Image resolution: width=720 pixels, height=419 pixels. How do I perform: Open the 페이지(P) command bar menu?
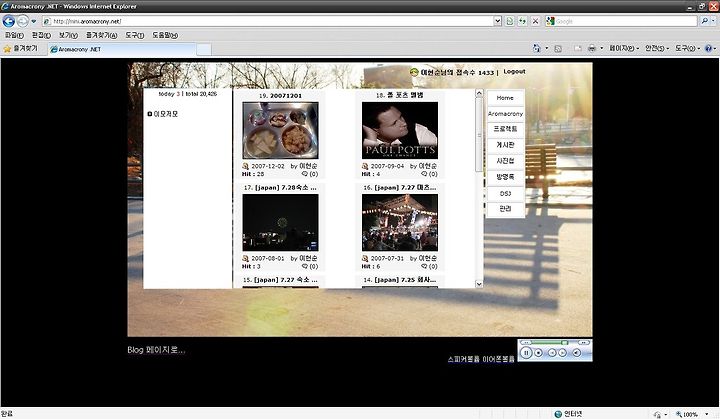(x=624, y=48)
